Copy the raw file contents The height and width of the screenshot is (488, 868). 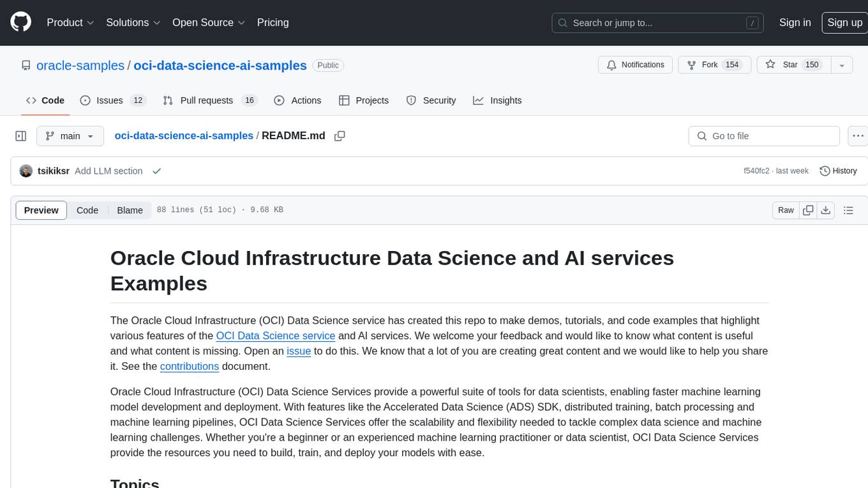[809, 210]
